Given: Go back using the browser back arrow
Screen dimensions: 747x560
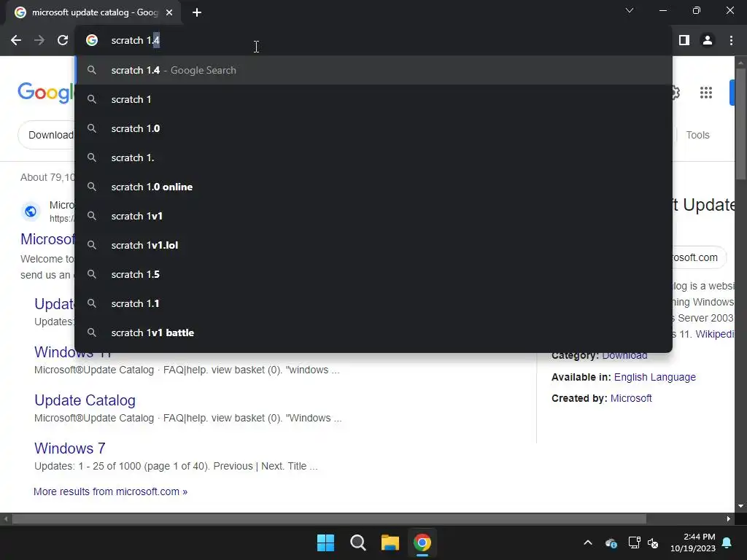Looking at the screenshot, I should point(16,41).
